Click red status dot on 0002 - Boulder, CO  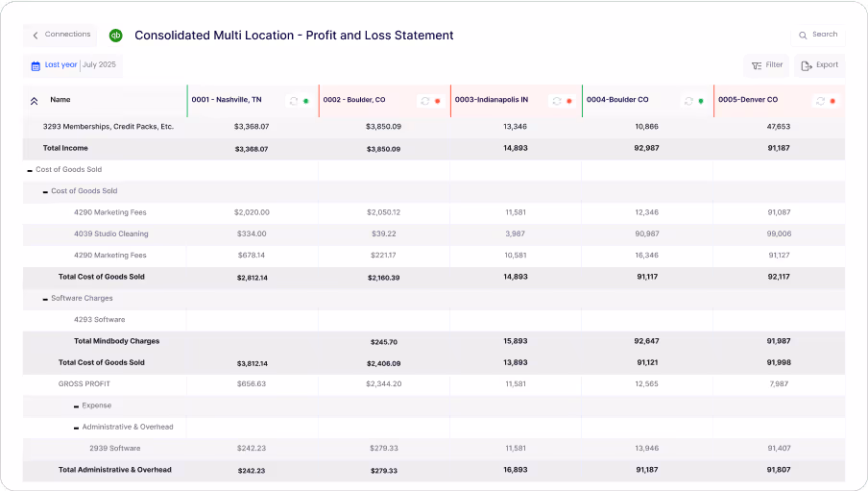[x=437, y=100]
